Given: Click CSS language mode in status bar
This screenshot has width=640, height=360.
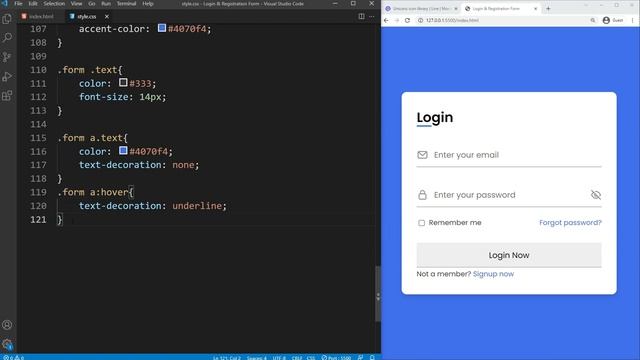Looking at the screenshot, I should pyautogui.click(x=311, y=358).
